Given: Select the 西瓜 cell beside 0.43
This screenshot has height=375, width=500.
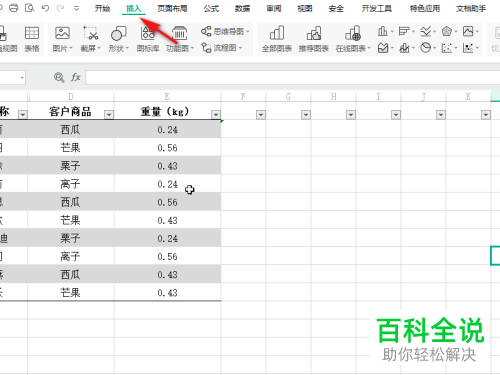Looking at the screenshot, I should [x=71, y=275].
